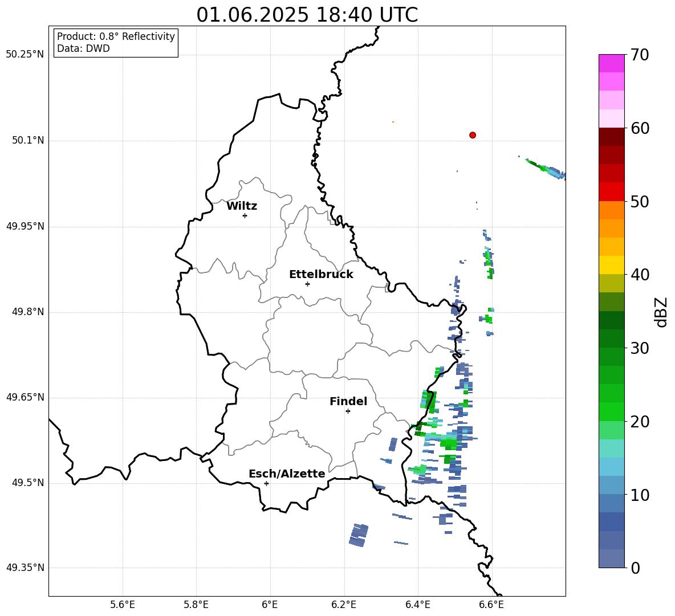This screenshot has width=675, height=616.
Task: Click the red radar site dot
Action: pos(473,135)
